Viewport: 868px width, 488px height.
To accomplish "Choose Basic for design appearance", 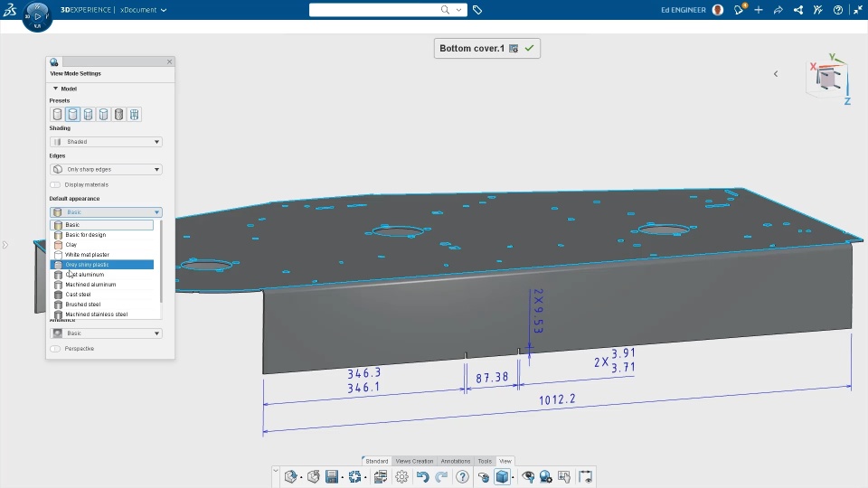I will pos(102,235).
